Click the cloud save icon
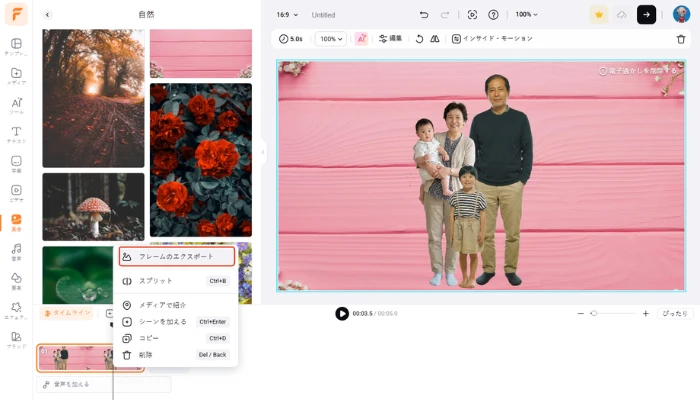Screen dimensions: 700x400 621,15
